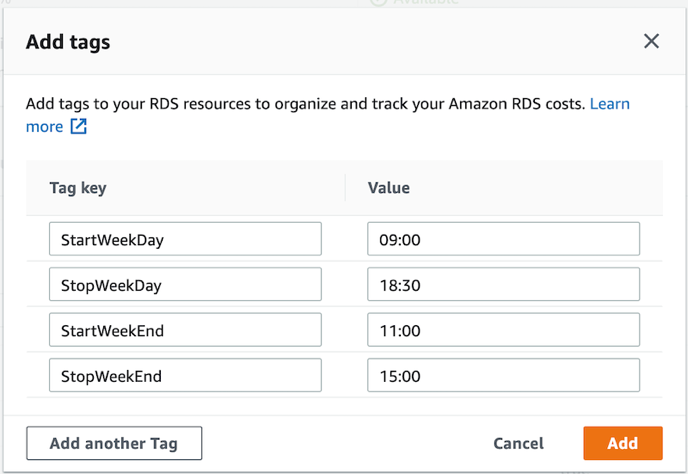Cancel adding tags
The image size is (688, 474).
[x=518, y=443]
